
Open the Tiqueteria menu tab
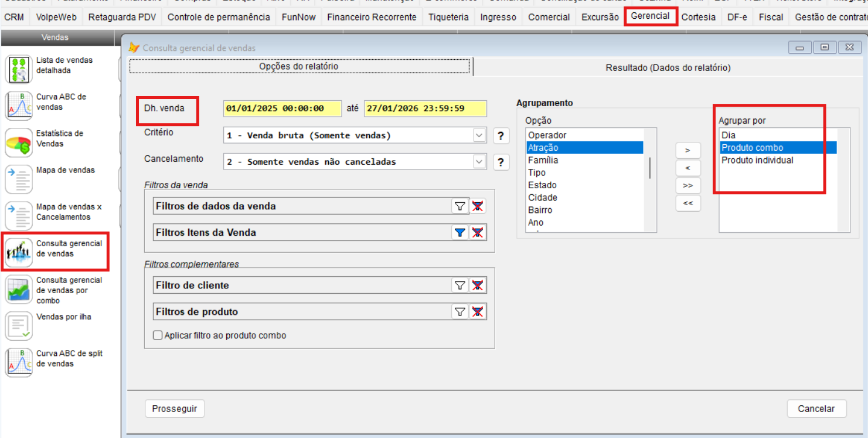click(x=448, y=17)
